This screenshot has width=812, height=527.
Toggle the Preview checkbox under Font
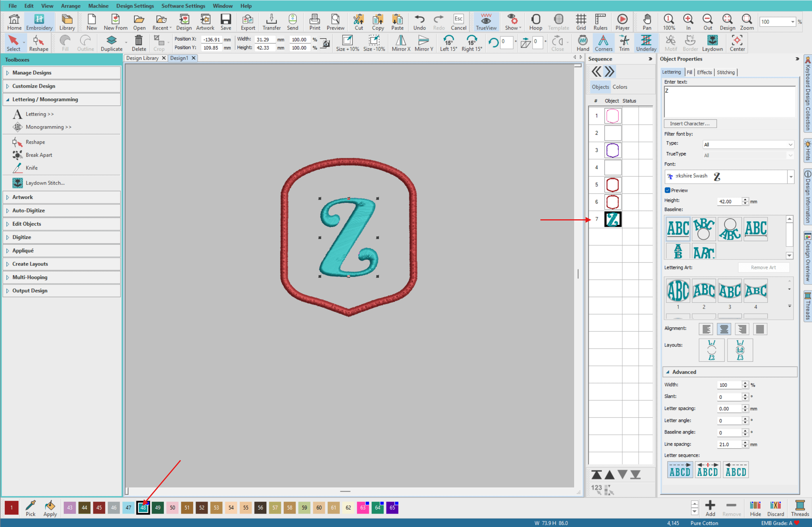(668, 190)
